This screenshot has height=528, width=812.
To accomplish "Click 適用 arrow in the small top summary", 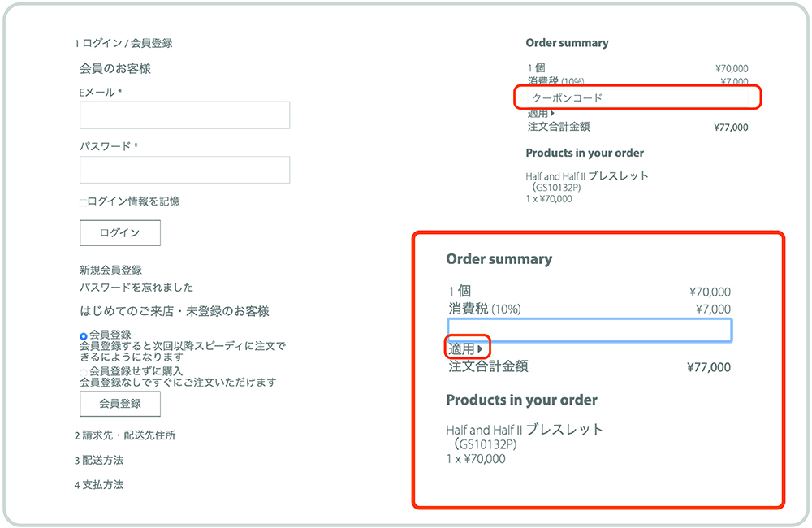I will click(x=542, y=114).
